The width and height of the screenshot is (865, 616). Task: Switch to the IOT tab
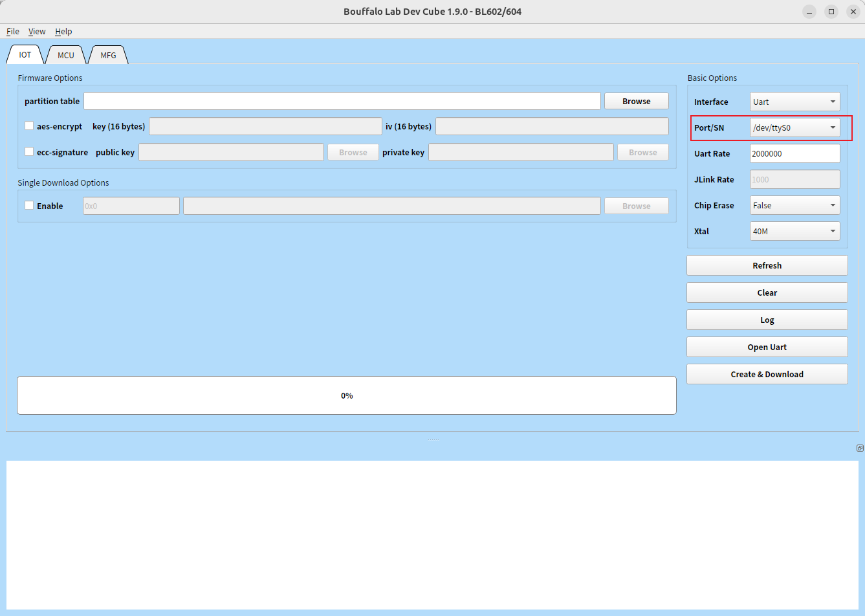(25, 55)
